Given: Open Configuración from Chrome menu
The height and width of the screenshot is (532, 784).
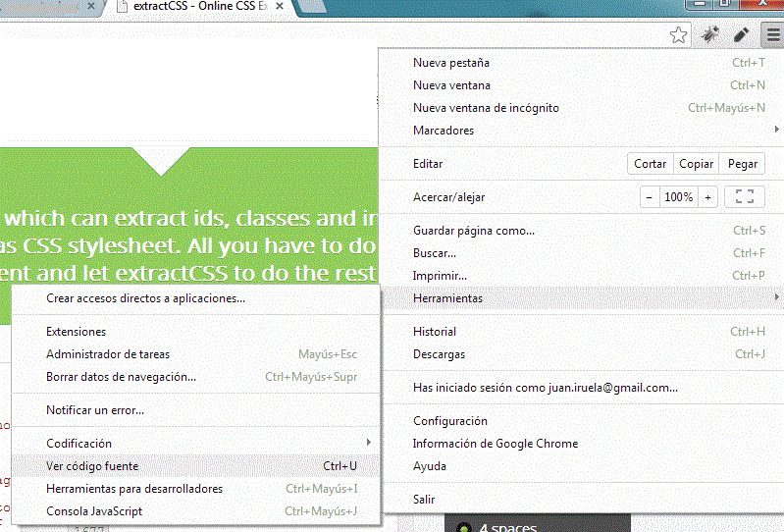Looking at the screenshot, I should click(449, 421).
